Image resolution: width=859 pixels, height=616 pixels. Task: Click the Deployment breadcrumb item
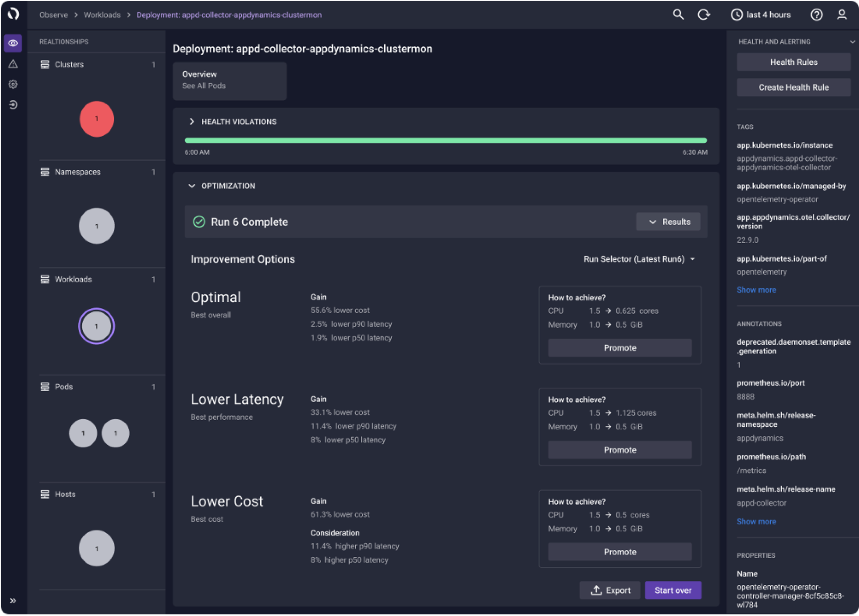point(229,15)
